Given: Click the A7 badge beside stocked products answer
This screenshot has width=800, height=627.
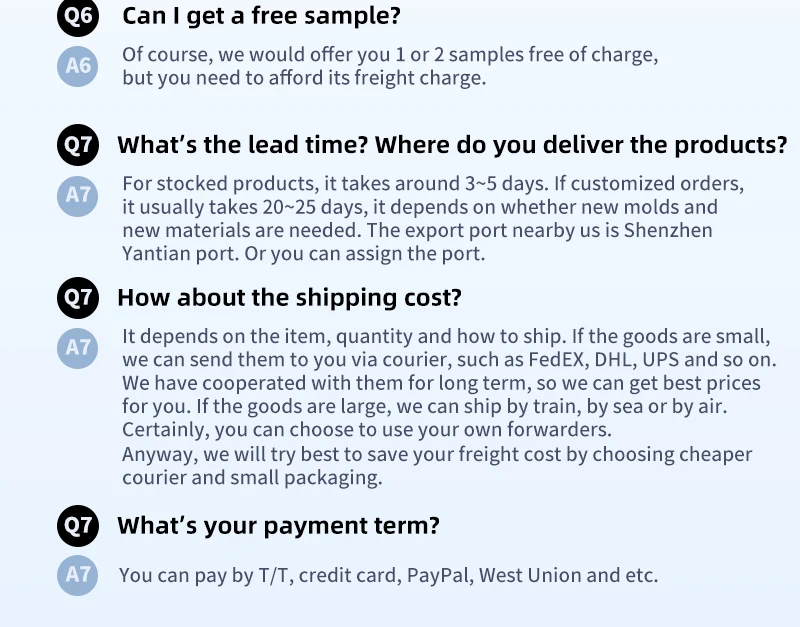Looking at the screenshot, I should (x=78, y=195).
